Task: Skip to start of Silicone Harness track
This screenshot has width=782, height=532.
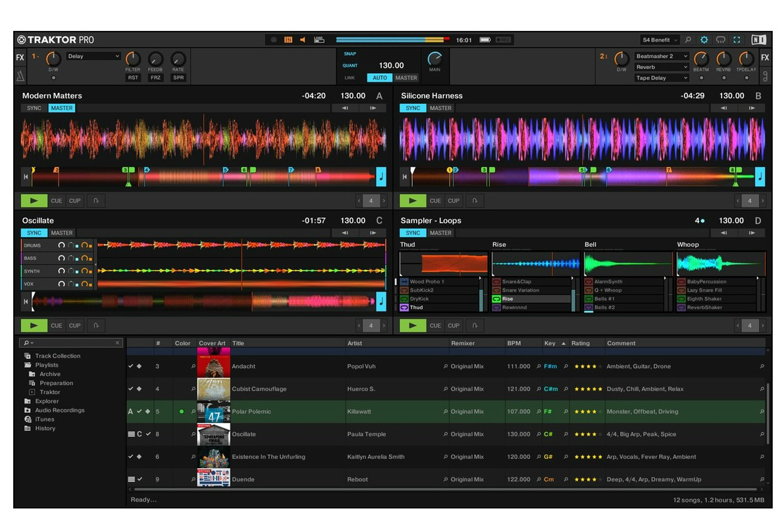Action: (405, 176)
